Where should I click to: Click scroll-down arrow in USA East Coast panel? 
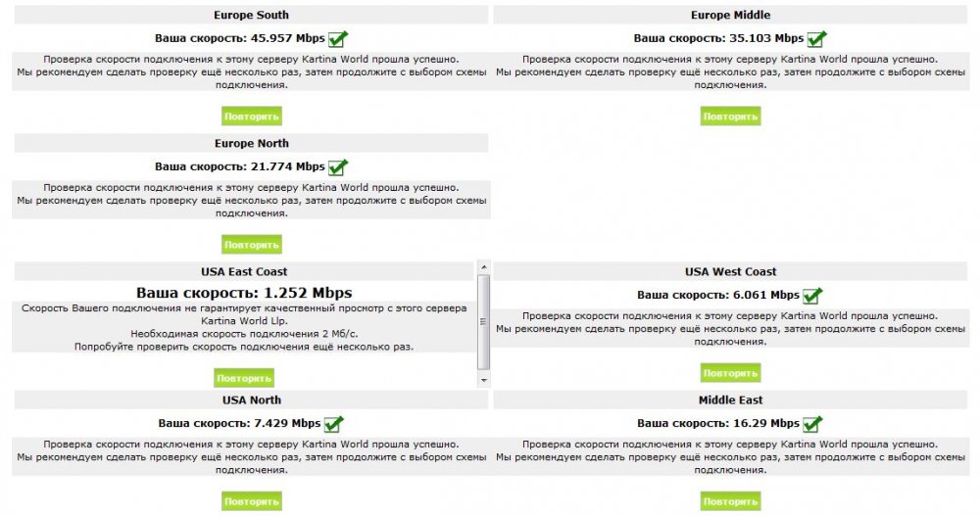pos(482,379)
